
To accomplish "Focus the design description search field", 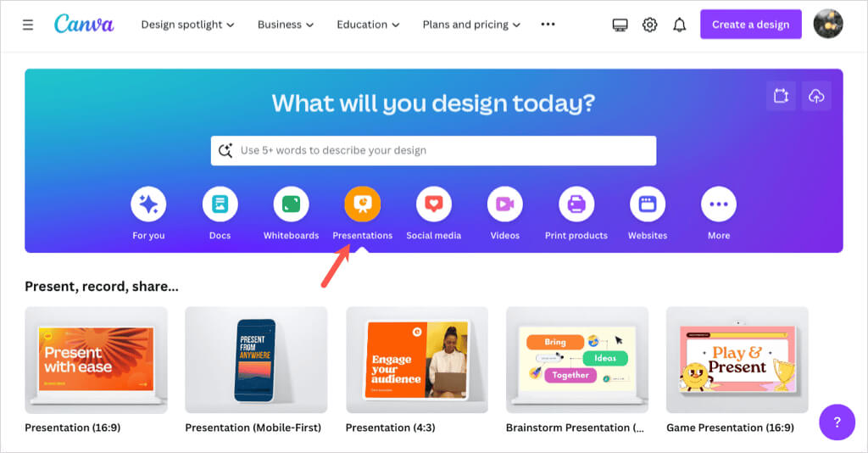I will tap(433, 151).
